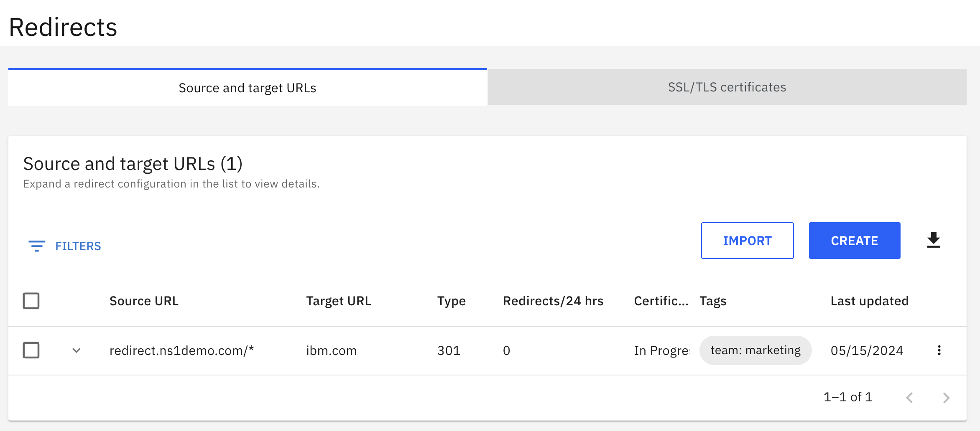Expand the redirect.ns1demo.com row details
This screenshot has height=431, width=980.
pyautogui.click(x=76, y=350)
